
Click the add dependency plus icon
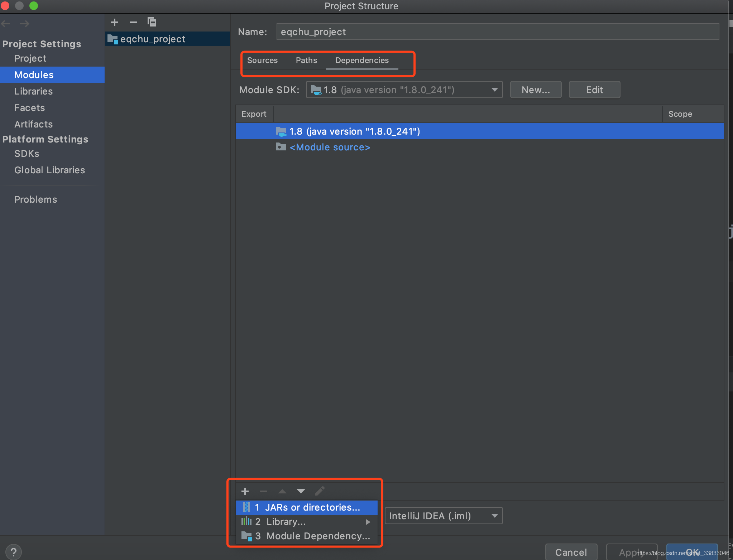pos(245,491)
